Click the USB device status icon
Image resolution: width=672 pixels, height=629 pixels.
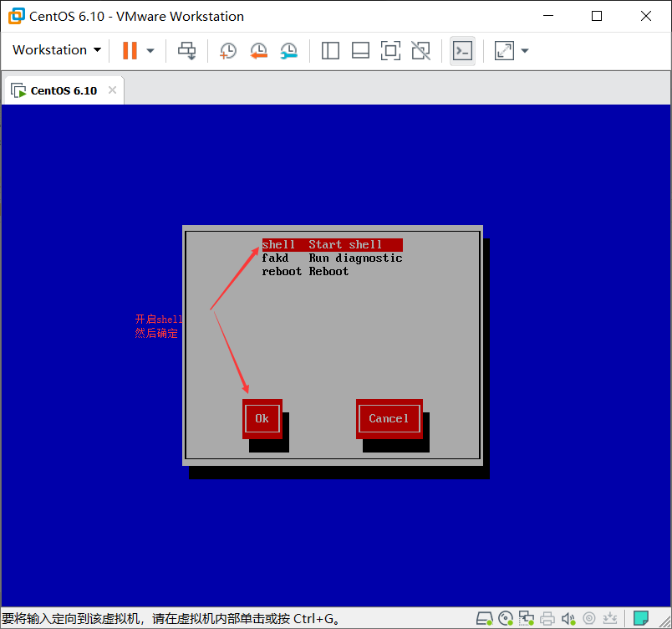point(610,618)
